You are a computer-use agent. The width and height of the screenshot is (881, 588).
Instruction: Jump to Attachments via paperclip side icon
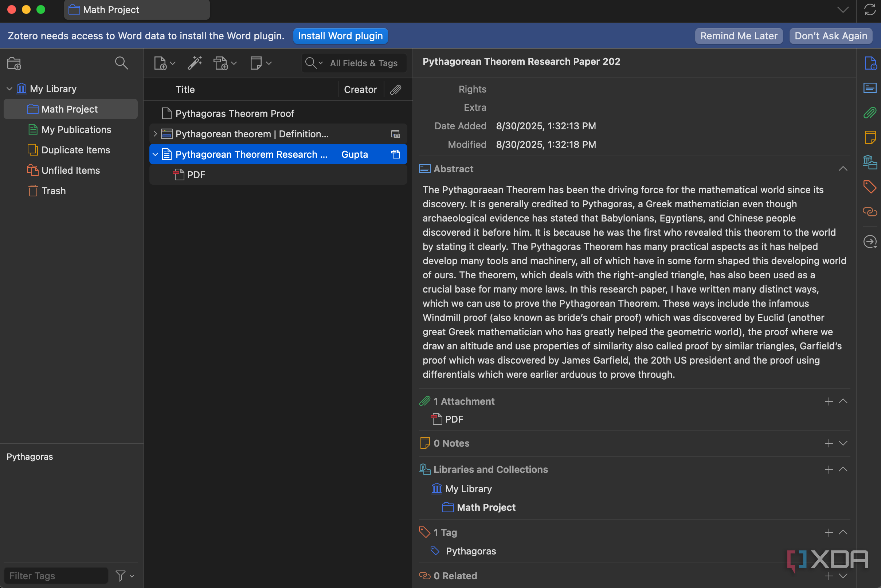pos(870,113)
